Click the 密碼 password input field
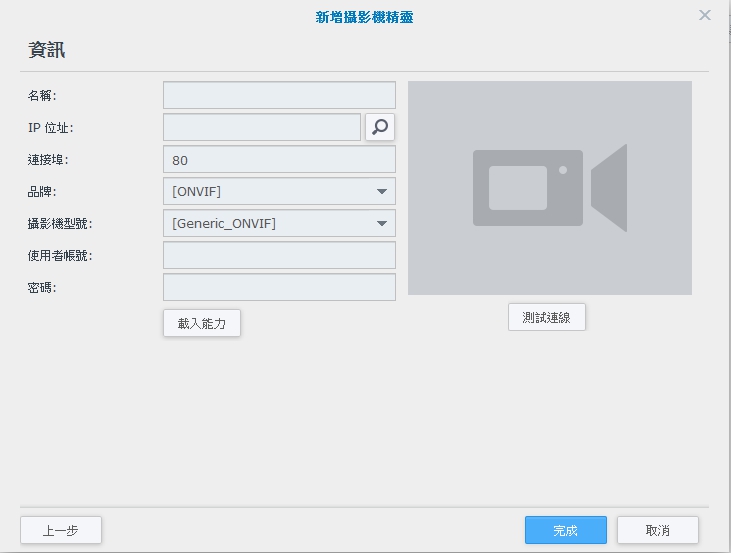Screen dimensions: 731x553 click(x=279, y=287)
